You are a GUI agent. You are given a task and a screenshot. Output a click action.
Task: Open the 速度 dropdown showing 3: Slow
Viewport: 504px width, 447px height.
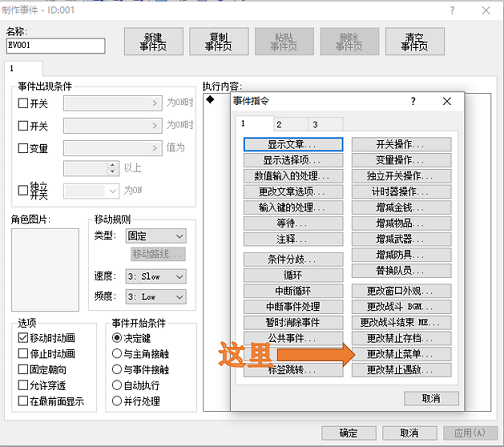coord(156,276)
